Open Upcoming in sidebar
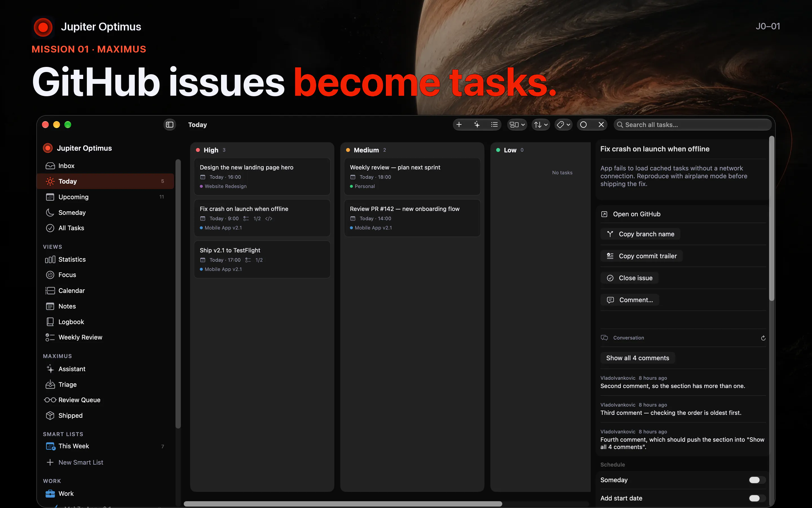812x508 pixels. pos(105,197)
